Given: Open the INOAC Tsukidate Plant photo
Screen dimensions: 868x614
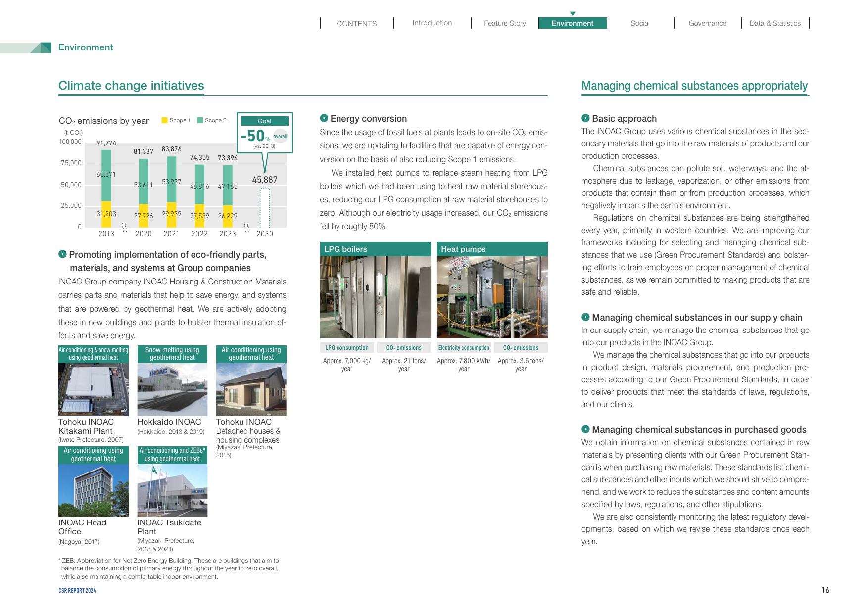Looking at the screenshot, I should click(x=172, y=490).
